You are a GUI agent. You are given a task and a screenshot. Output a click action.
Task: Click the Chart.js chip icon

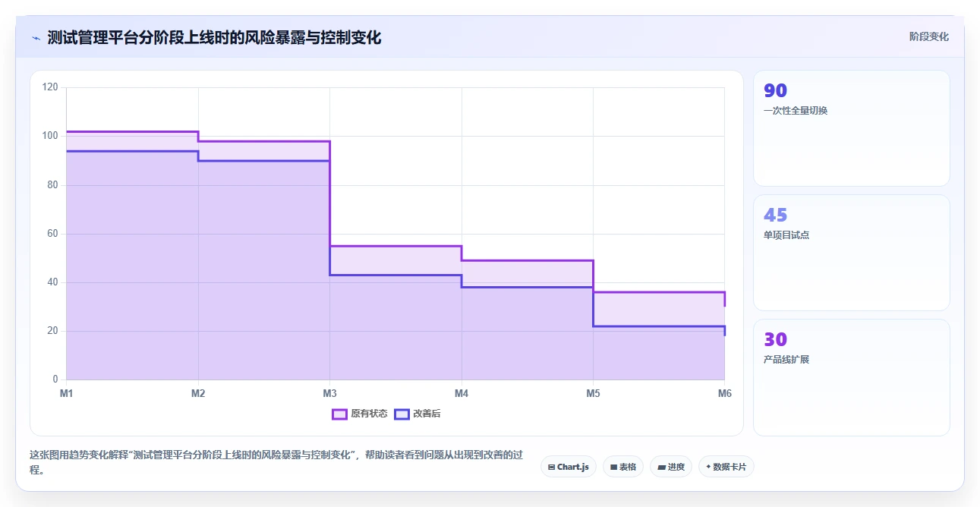click(x=552, y=467)
